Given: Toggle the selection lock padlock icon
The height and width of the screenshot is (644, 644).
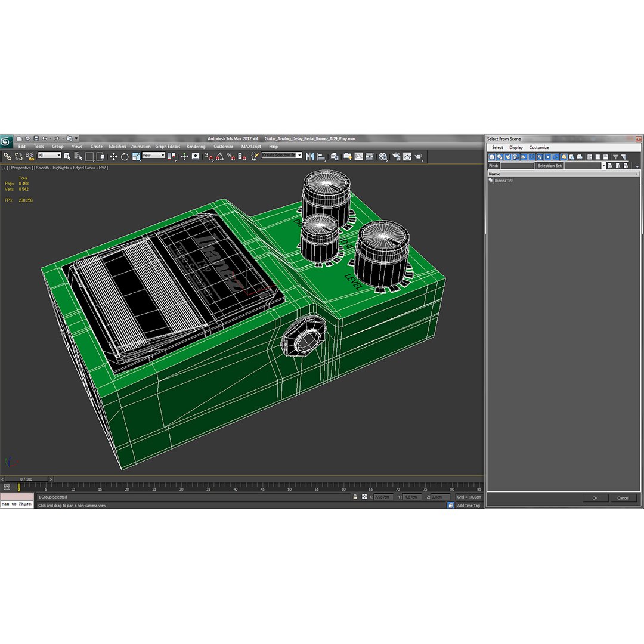Looking at the screenshot, I should coord(355,497).
